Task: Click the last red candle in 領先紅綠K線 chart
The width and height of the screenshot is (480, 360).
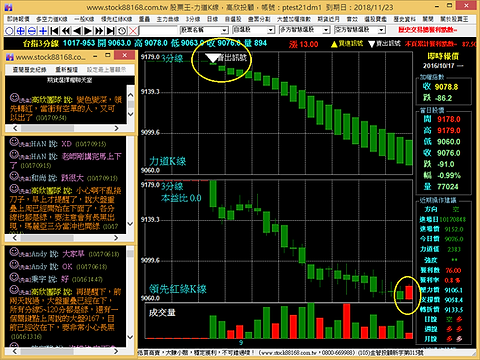Action: 409,292
